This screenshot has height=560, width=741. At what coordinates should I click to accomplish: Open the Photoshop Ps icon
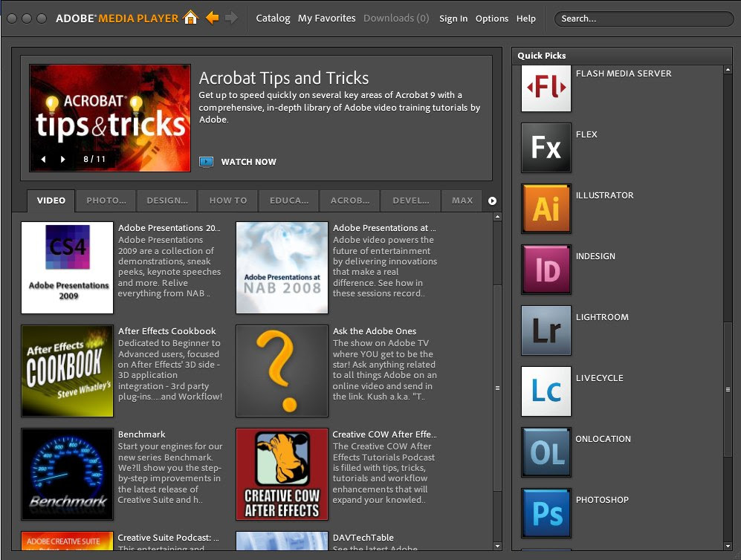click(546, 513)
